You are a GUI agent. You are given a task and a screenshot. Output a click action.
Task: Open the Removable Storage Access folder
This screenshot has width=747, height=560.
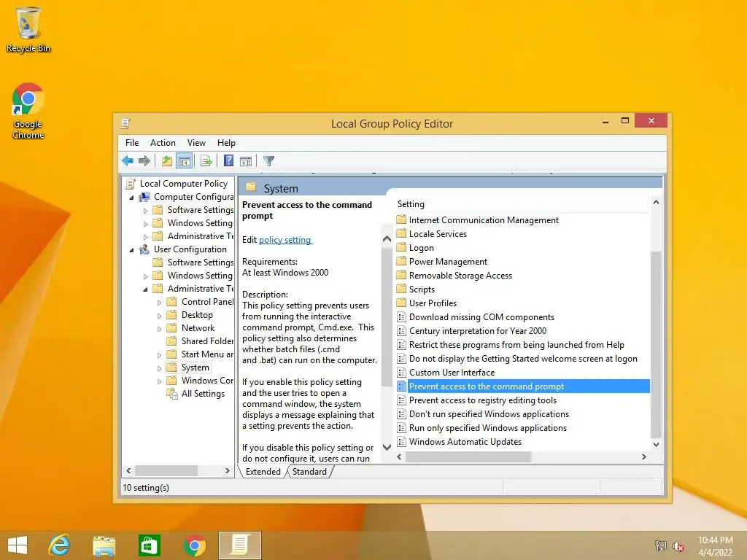point(460,275)
